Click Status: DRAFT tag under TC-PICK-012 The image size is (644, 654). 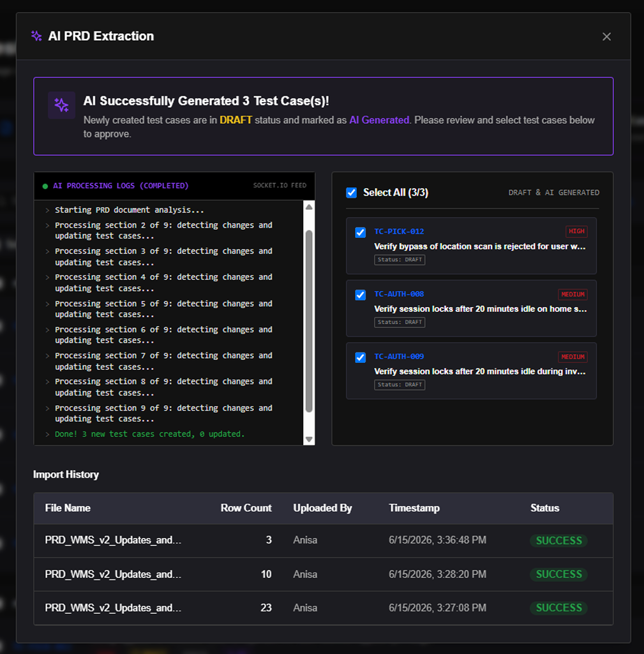point(400,260)
